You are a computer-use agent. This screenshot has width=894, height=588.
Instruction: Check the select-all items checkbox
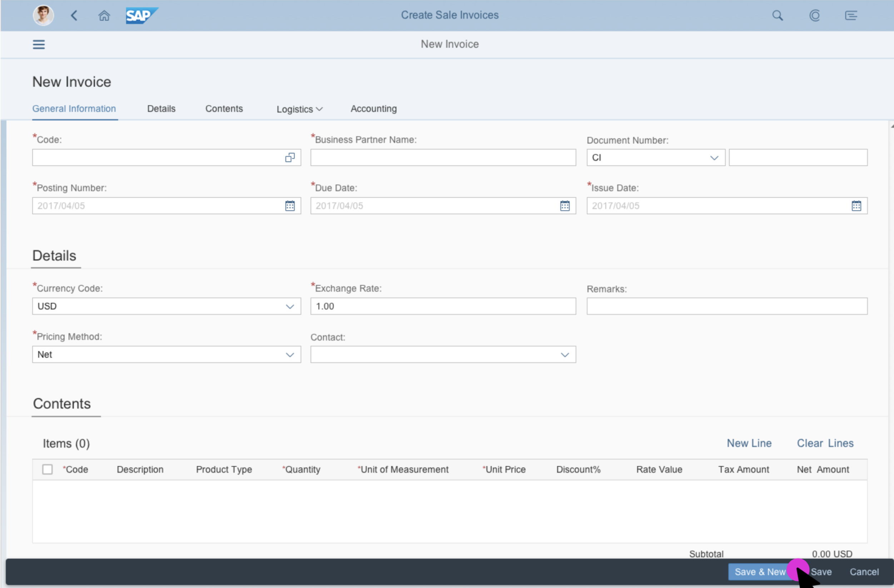(x=47, y=469)
